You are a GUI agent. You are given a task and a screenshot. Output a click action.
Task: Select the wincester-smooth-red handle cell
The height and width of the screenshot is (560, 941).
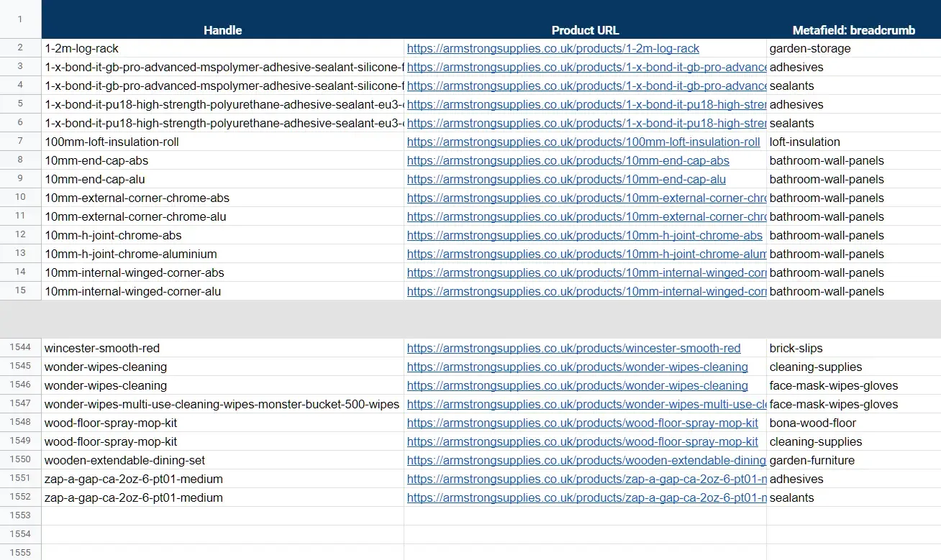(x=222, y=348)
